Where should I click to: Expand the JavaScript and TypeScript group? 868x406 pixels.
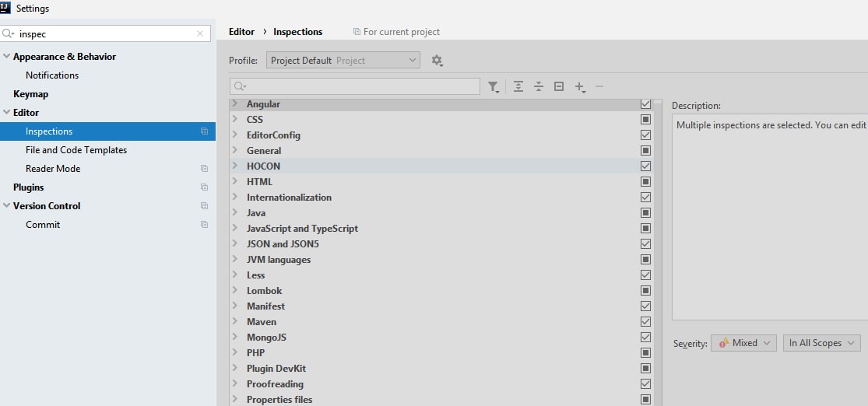pos(235,229)
